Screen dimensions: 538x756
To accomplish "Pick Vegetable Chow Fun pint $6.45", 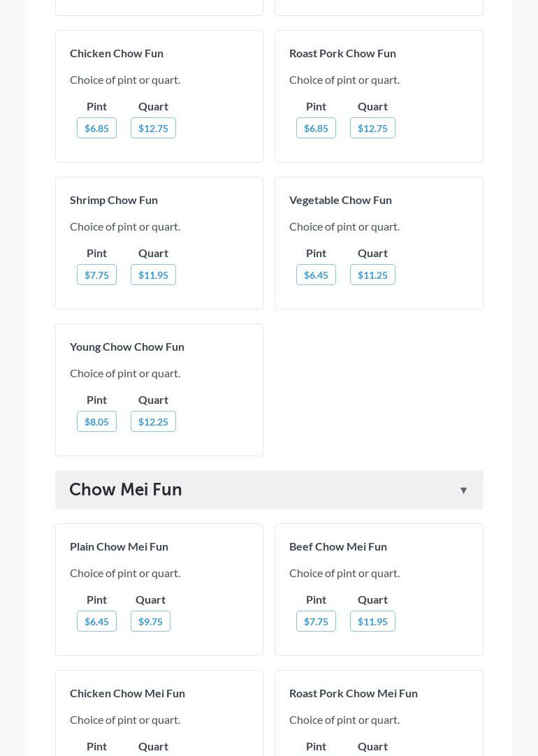I will pos(316,275).
